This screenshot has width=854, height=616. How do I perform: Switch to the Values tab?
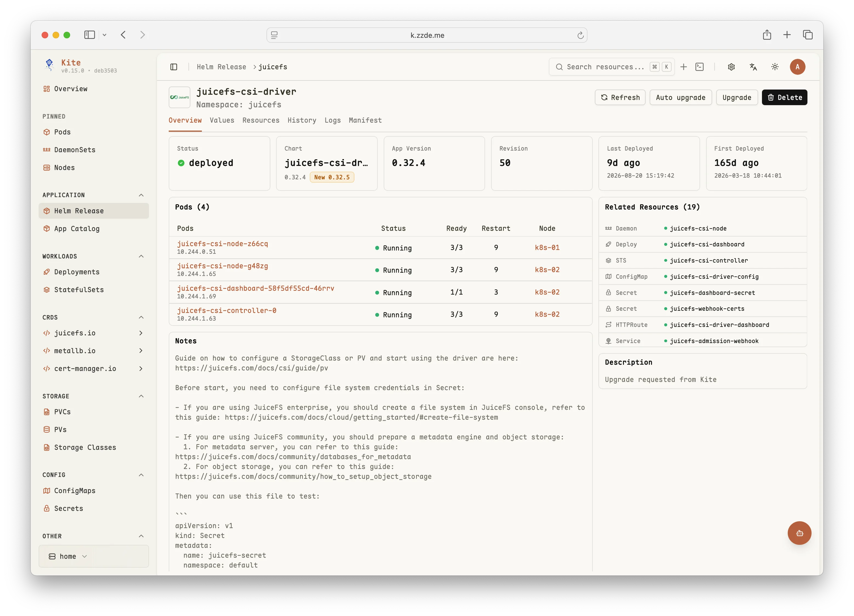point(222,120)
